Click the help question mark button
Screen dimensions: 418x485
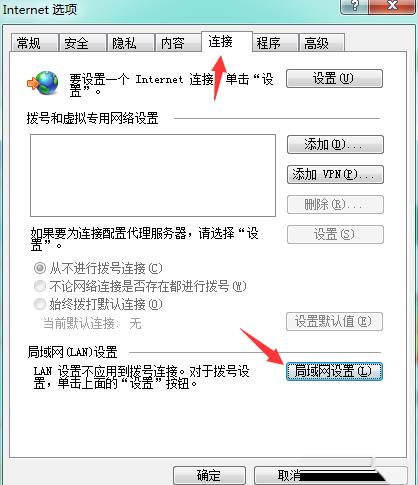point(354,6)
